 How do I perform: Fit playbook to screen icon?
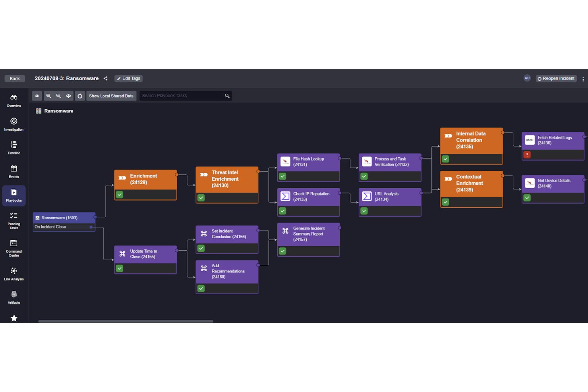[x=68, y=96]
